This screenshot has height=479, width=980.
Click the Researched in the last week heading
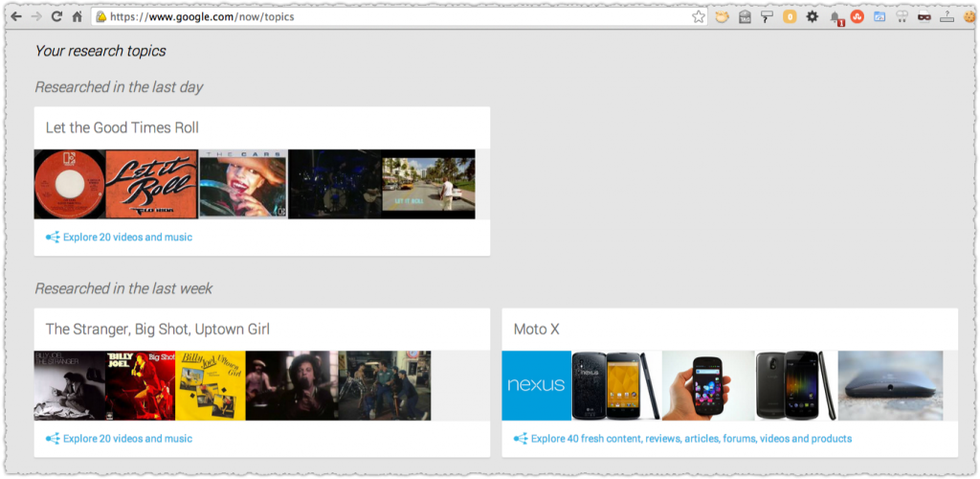click(x=123, y=288)
